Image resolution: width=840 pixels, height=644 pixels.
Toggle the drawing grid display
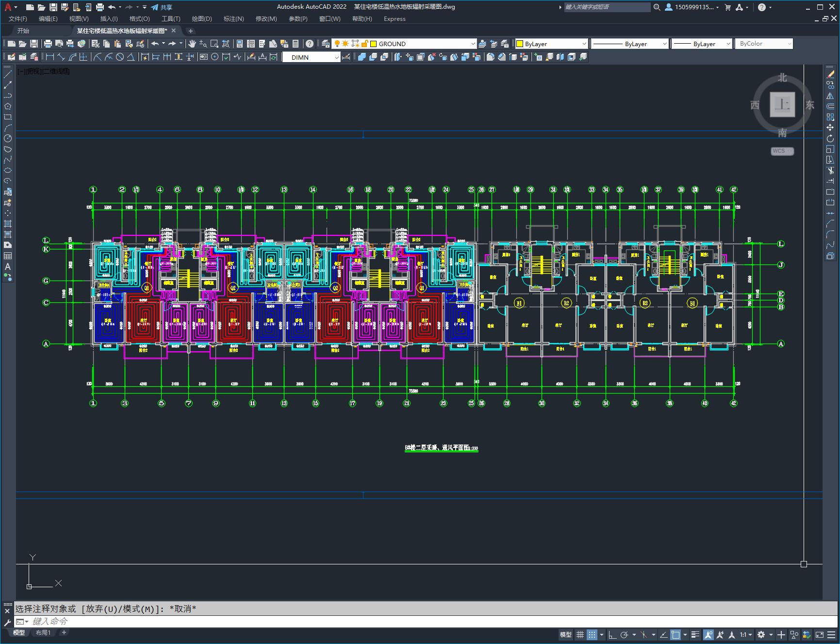[x=580, y=634]
